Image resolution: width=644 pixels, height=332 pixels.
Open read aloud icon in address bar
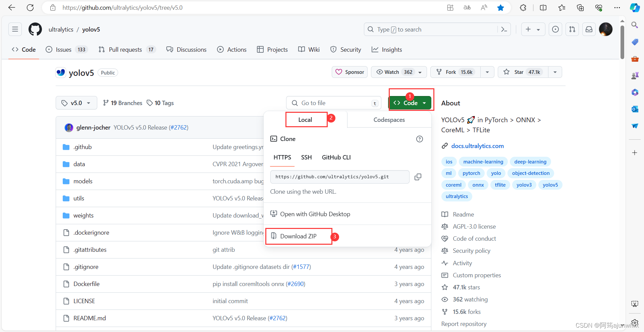pos(484,7)
